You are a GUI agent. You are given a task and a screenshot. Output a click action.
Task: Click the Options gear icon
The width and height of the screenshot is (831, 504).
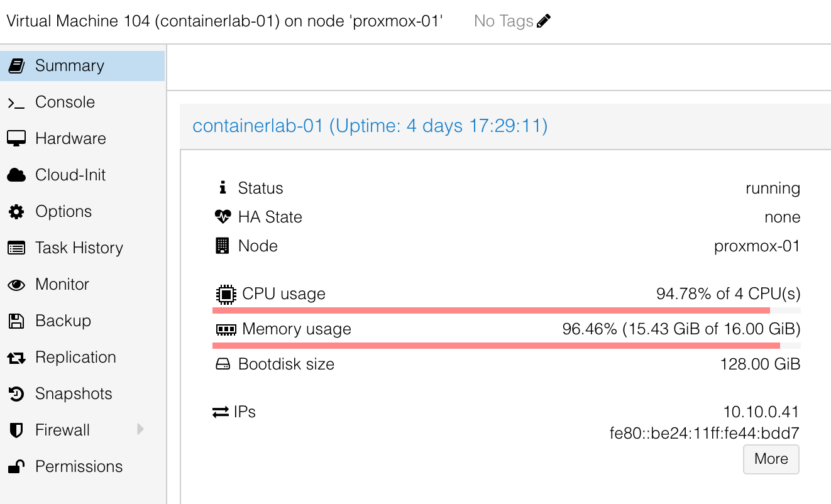coord(16,212)
